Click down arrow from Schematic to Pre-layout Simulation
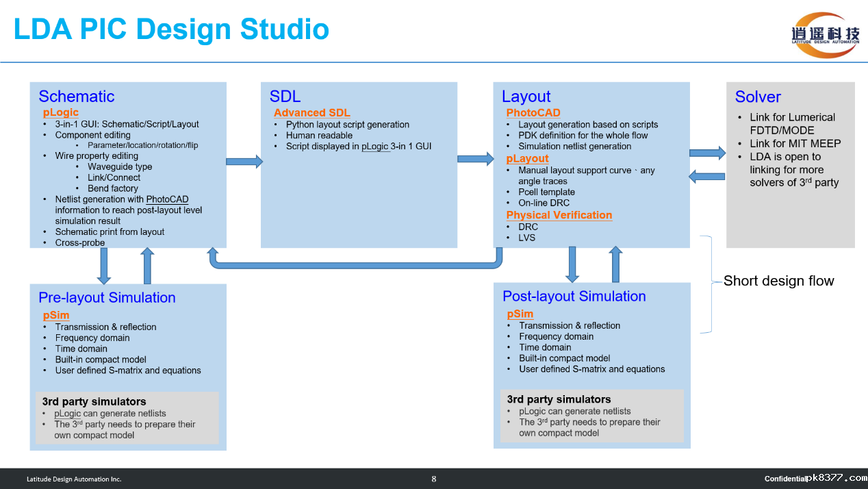 [x=104, y=266]
